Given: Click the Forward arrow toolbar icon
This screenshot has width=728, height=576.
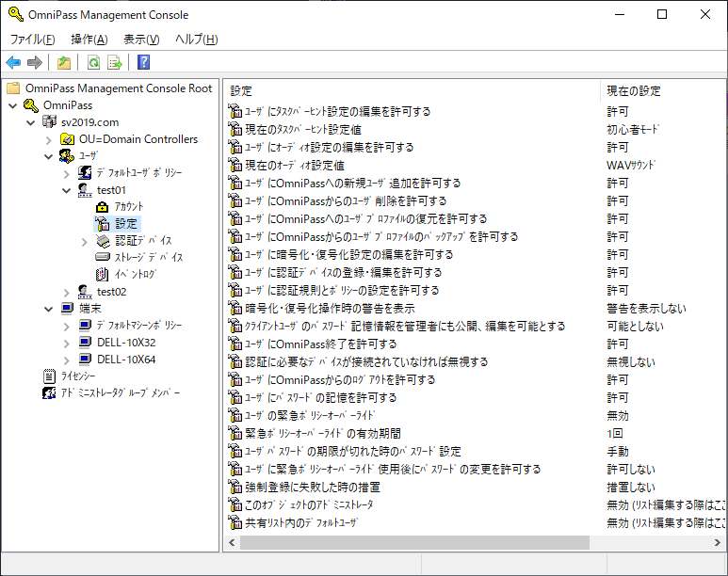Looking at the screenshot, I should click(x=35, y=62).
